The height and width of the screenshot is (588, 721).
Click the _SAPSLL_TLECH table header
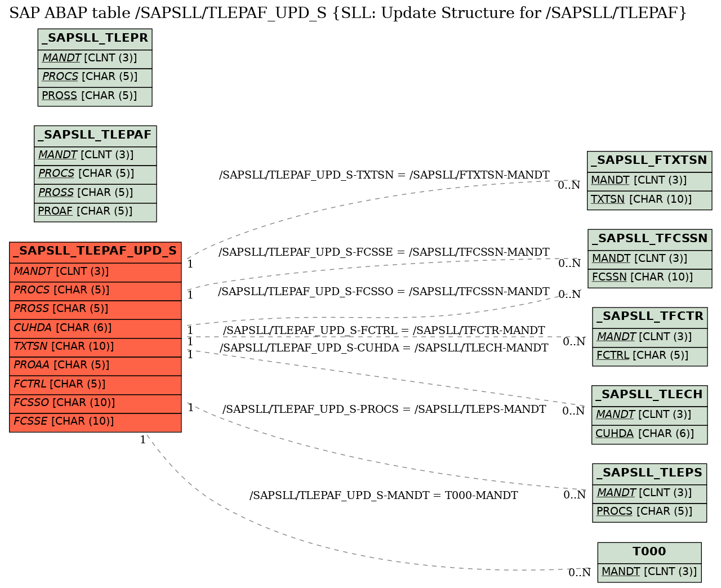tap(649, 395)
